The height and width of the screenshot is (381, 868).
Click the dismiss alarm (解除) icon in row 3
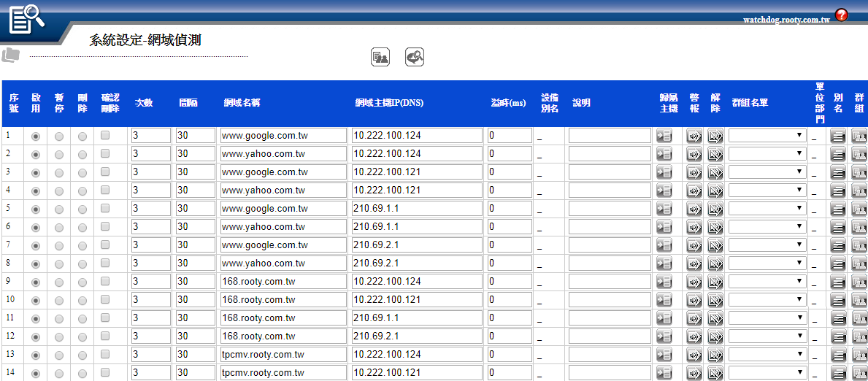715,172
